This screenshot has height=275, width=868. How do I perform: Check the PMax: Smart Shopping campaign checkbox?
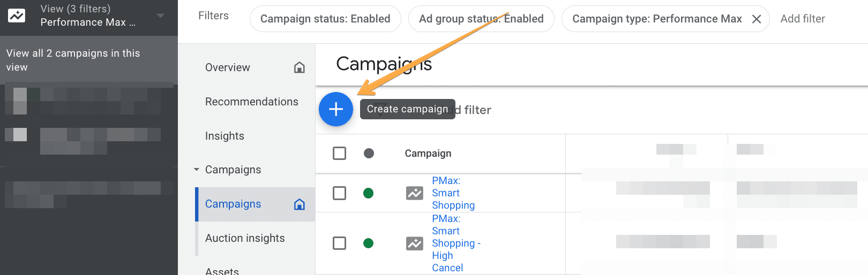(339, 193)
